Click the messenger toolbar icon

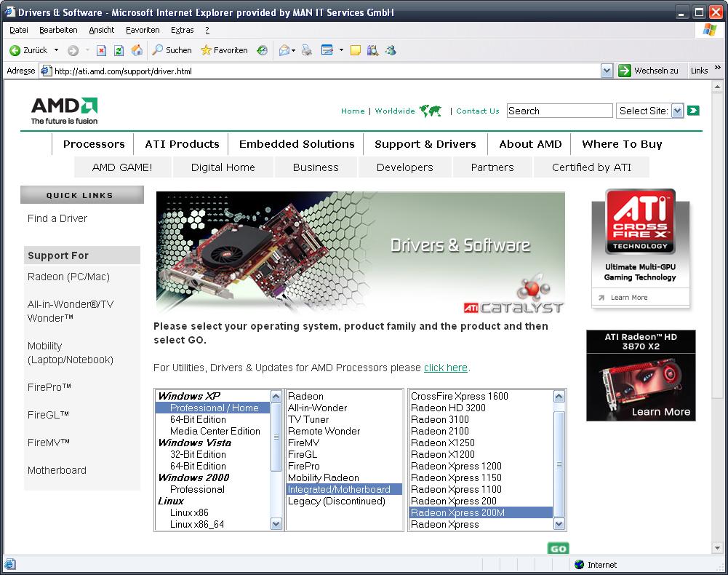(x=391, y=50)
